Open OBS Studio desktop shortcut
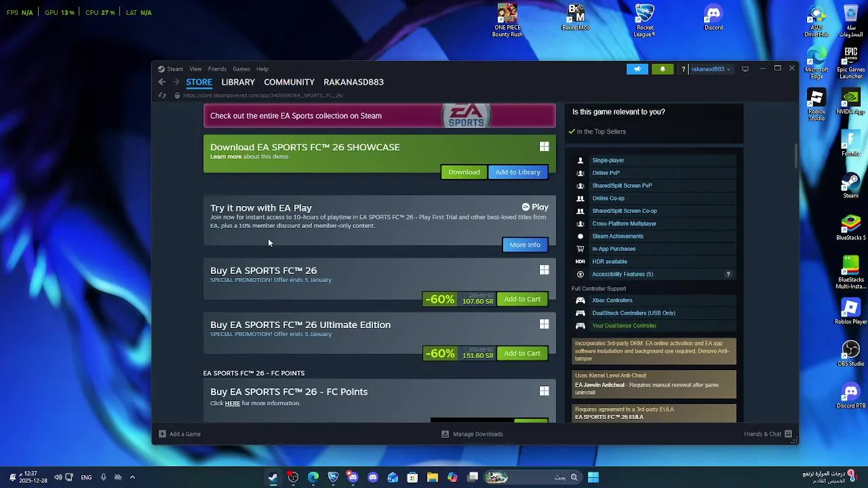This screenshot has width=868, height=488. pos(850,354)
